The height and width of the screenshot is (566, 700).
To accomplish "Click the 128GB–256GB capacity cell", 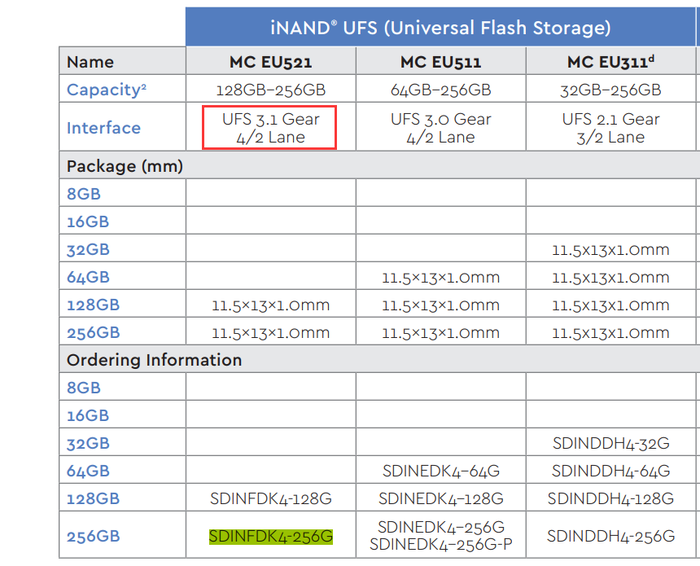I will click(270, 90).
